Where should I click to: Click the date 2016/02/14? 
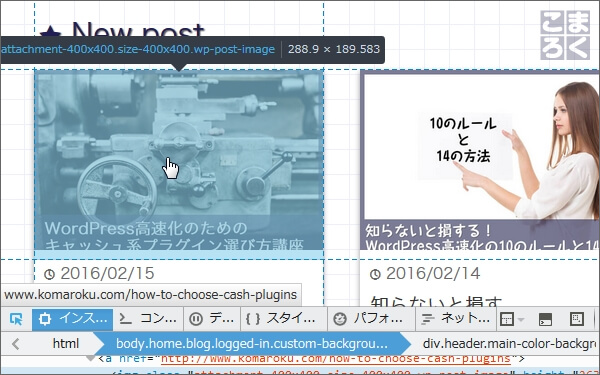click(433, 273)
